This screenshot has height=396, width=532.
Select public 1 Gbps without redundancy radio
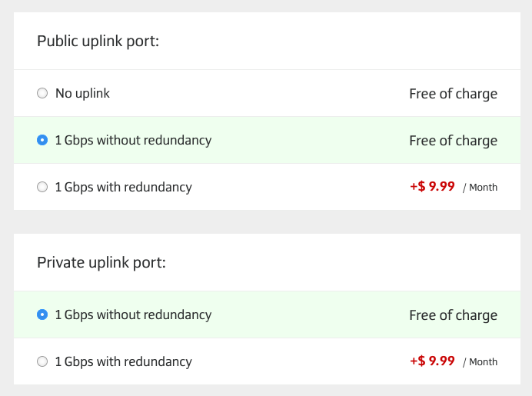(x=42, y=140)
